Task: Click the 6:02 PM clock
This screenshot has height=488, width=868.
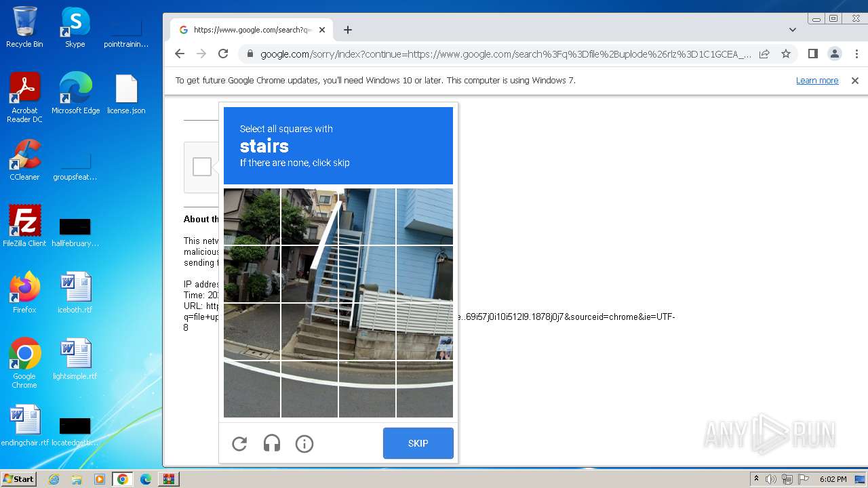Action: (x=833, y=479)
